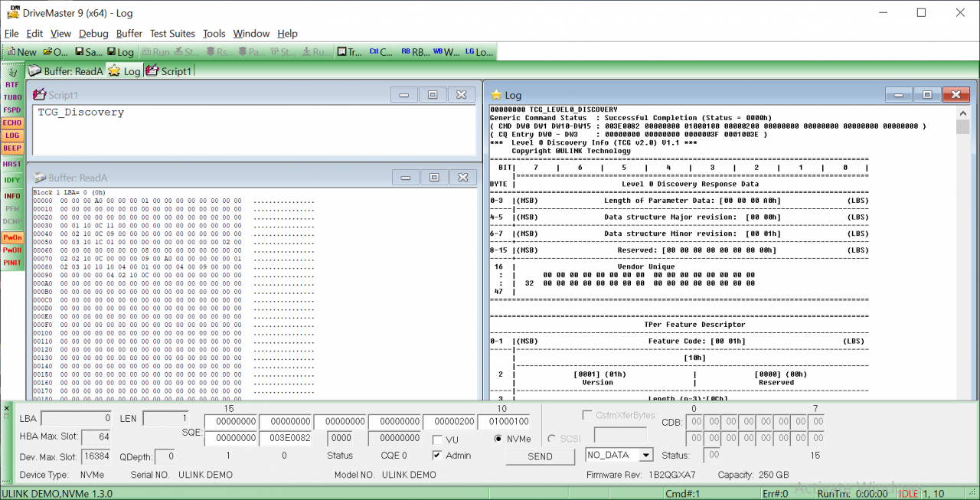Toggle the ECHO sidebar button
The image size is (980, 500).
(x=12, y=123)
